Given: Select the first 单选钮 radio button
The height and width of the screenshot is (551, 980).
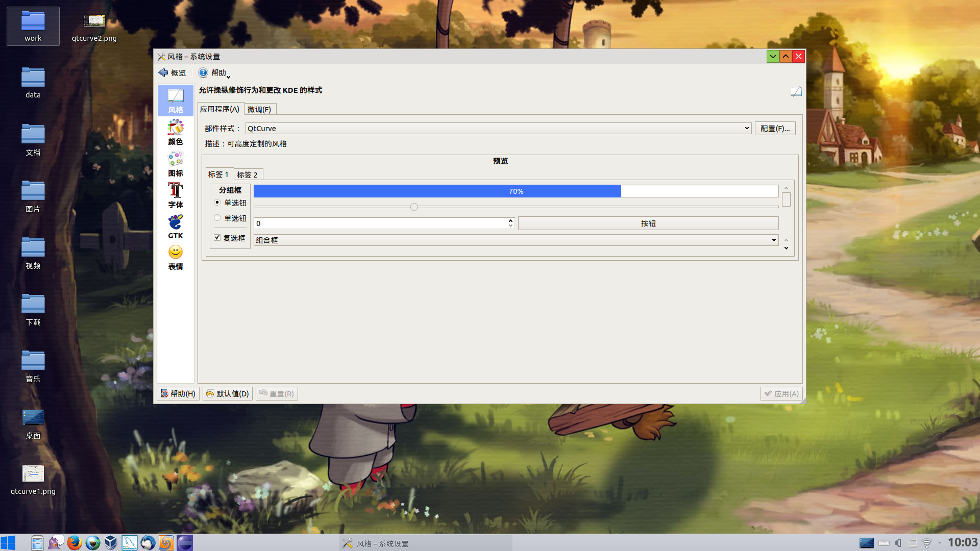Looking at the screenshot, I should (217, 203).
